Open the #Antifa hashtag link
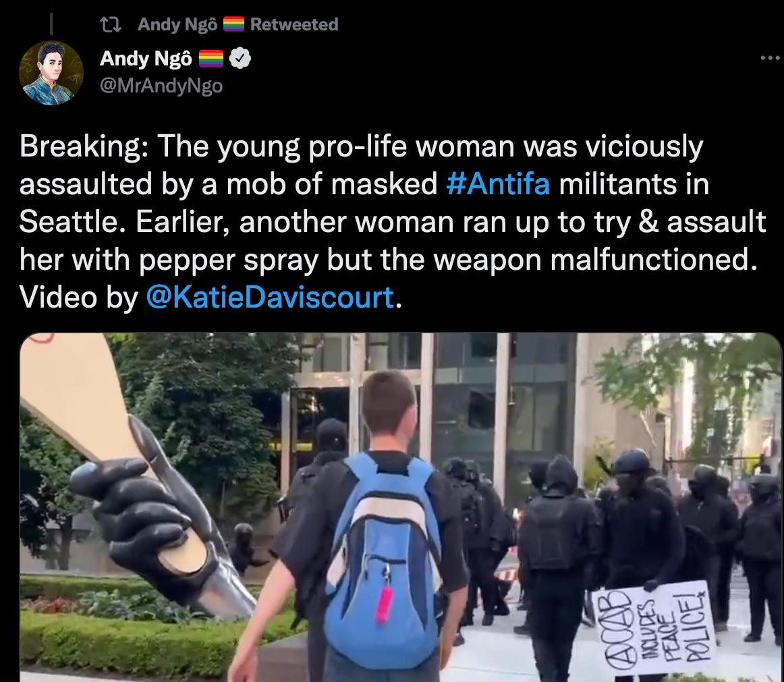 (x=498, y=184)
